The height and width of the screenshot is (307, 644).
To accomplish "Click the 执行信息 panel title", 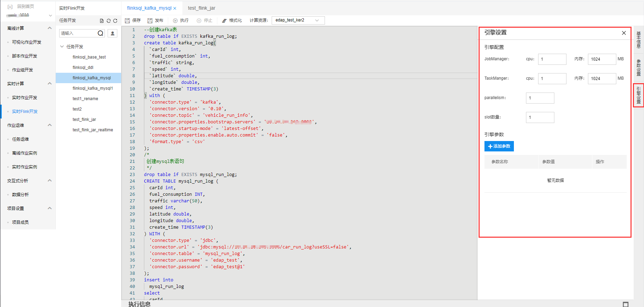I will [139, 304].
